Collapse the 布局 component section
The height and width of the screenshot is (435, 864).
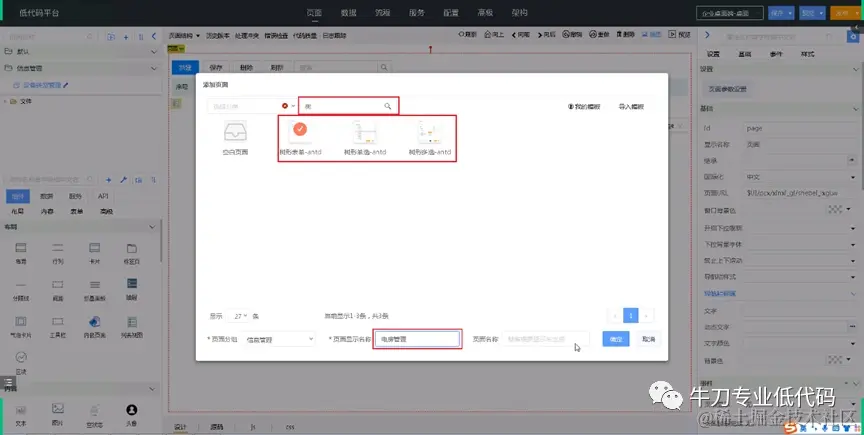tap(153, 227)
